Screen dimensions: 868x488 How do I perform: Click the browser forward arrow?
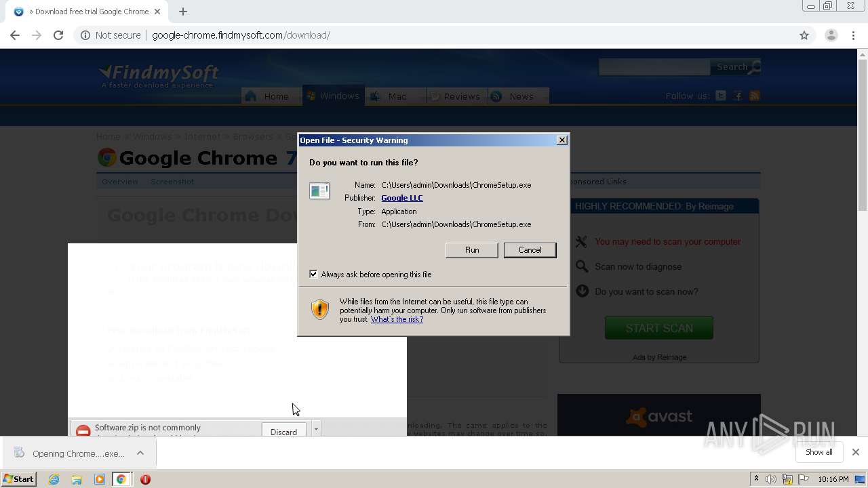[x=37, y=35]
